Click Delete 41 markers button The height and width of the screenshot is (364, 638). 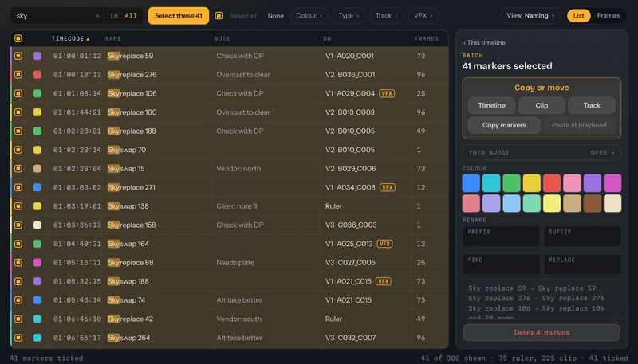pyautogui.click(x=542, y=332)
